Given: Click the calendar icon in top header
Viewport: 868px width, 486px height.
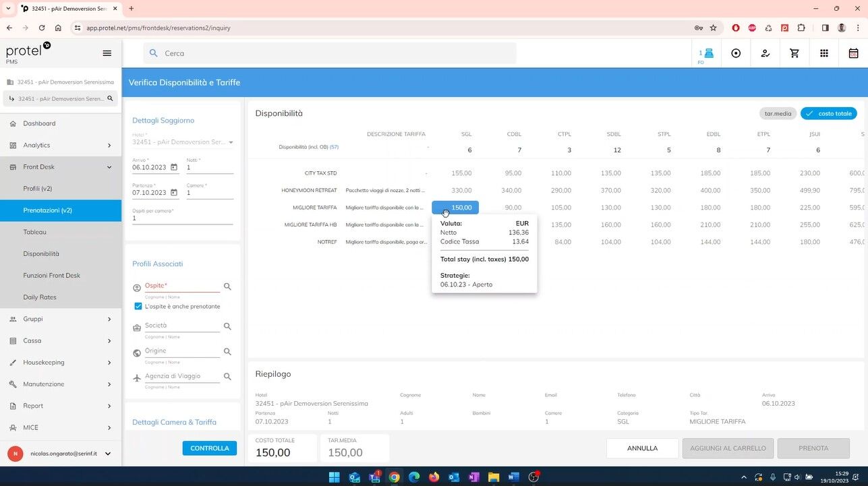Looking at the screenshot, I should point(853,53).
